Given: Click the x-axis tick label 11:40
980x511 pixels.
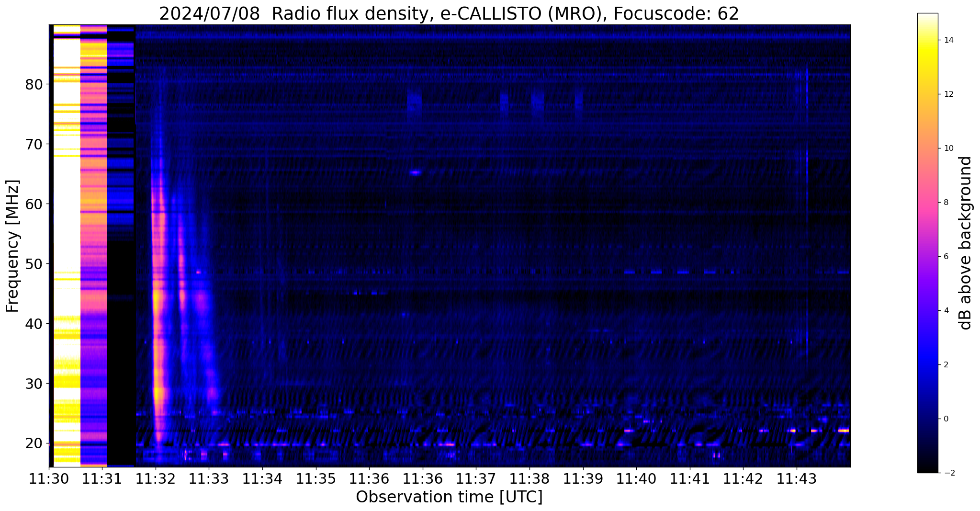Looking at the screenshot, I should 636,478.
